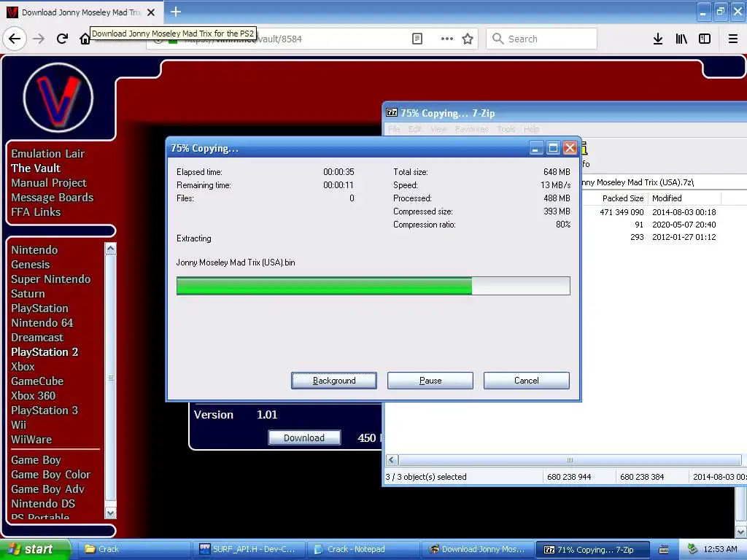Viewport: 747px width, 560px height.
Task: Select Game Boy Color in the systems list
Action: [x=50, y=475]
